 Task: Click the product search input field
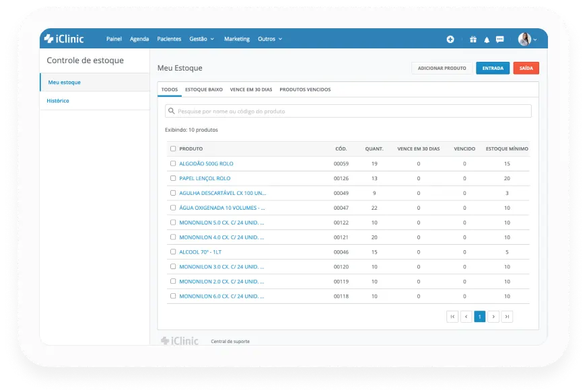pos(348,111)
